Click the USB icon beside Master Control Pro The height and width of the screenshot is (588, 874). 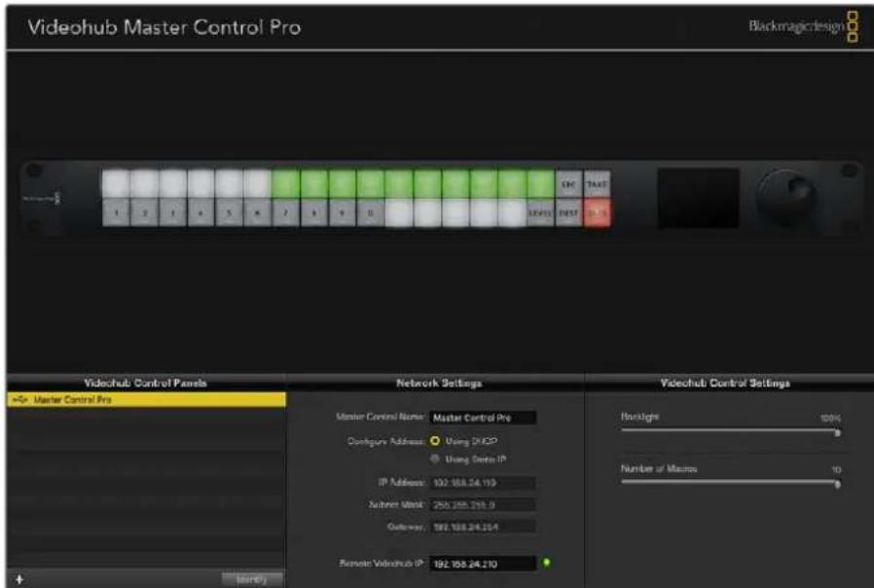20,399
